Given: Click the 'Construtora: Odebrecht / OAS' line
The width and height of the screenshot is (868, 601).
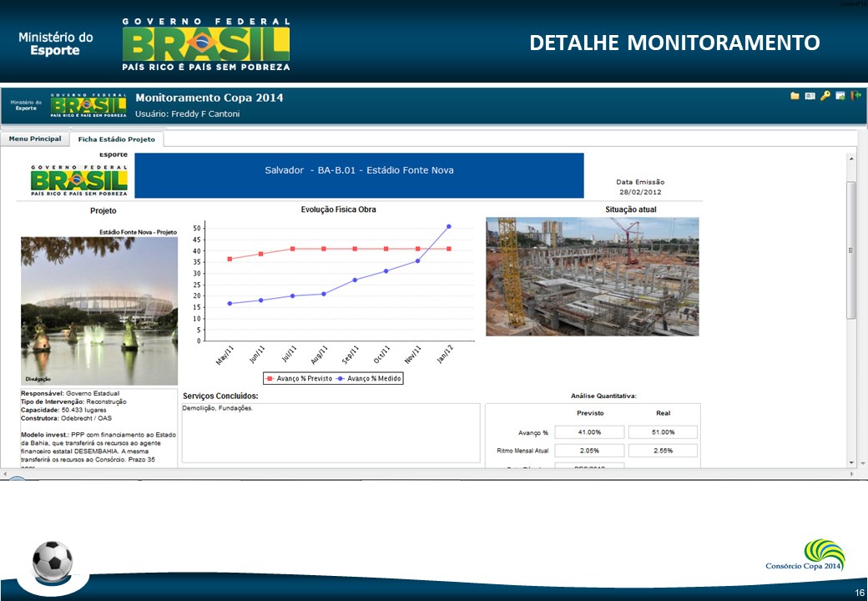Looking at the screenshot, I should pyautogui.click(x=67, y=418).
